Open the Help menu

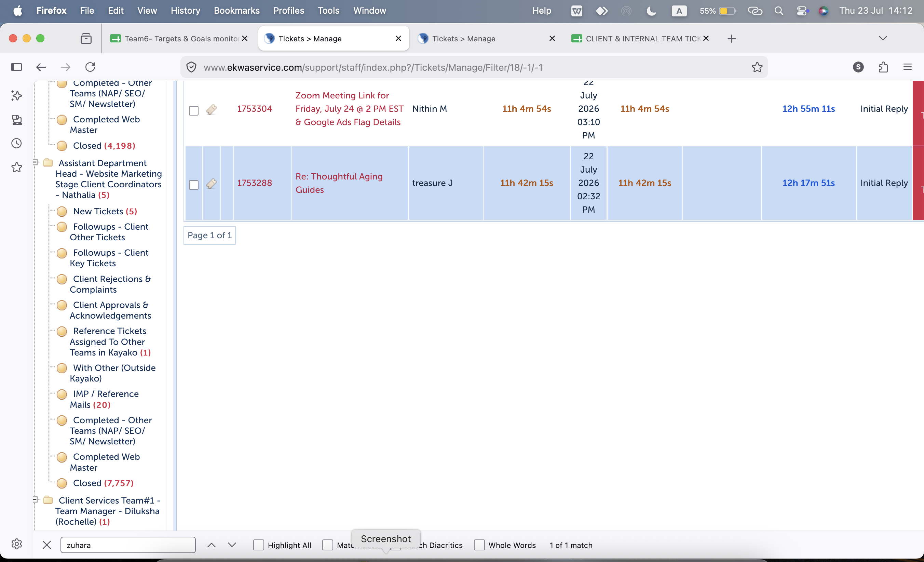[542, 11]
